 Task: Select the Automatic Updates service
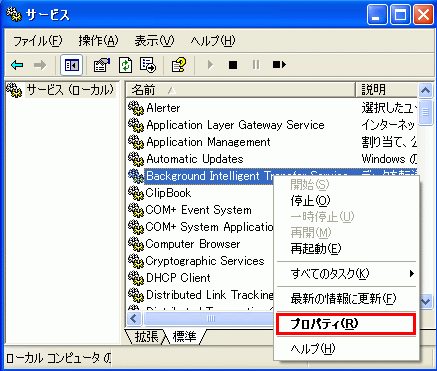tap(195, 159)
